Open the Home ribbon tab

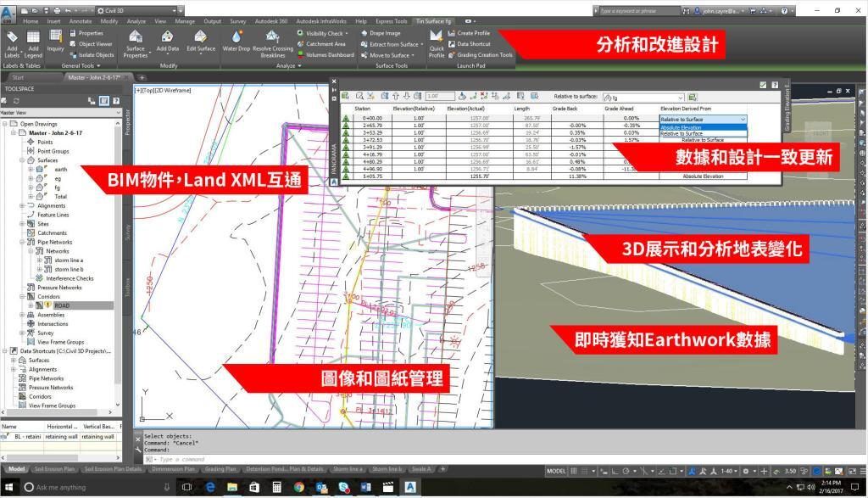click(31, 21)
